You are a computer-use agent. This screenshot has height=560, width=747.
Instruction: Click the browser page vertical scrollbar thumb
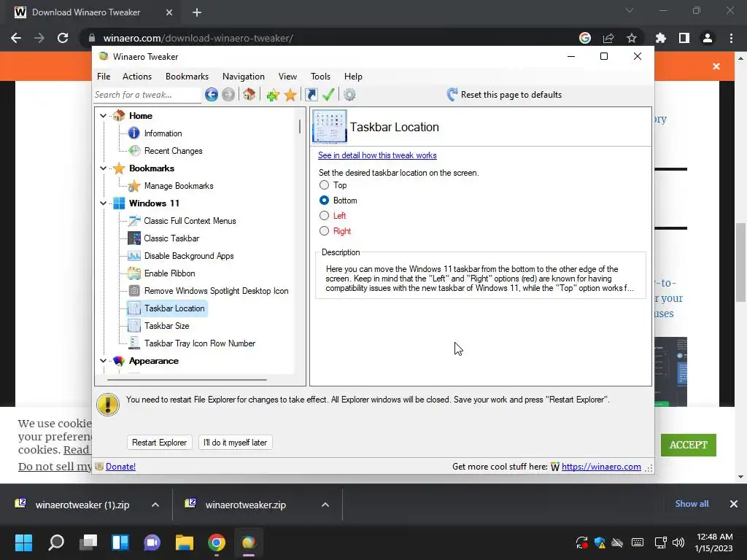point(740,262)
